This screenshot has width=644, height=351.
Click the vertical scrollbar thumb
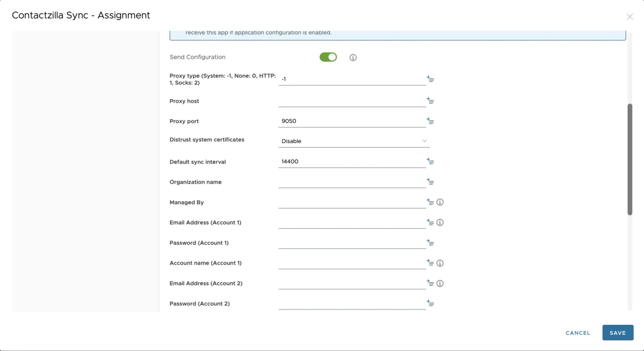(630, 159)
